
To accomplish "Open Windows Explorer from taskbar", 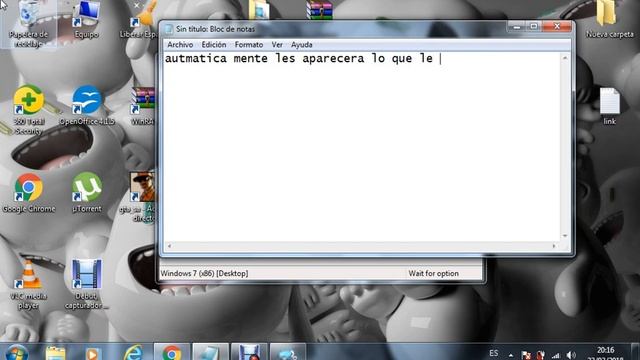I will click(56, 353).
